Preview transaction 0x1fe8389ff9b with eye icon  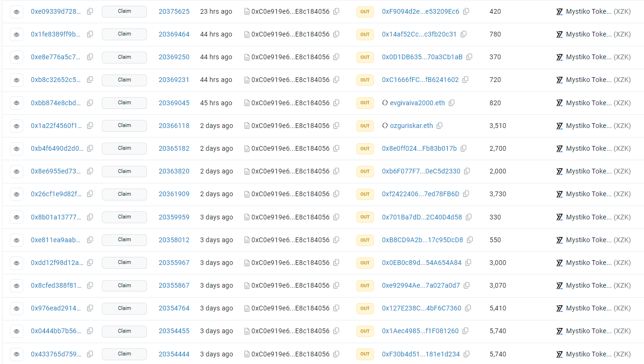click(x=17, y=34)
